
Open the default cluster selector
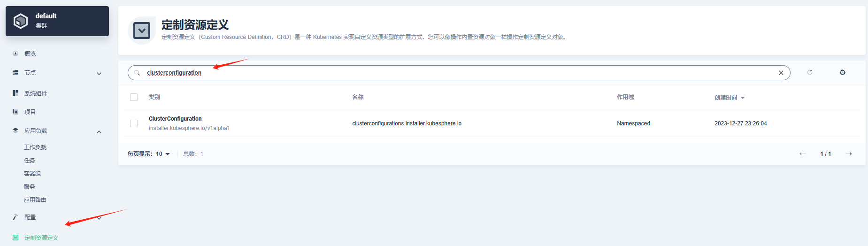[x=57, y=21]
